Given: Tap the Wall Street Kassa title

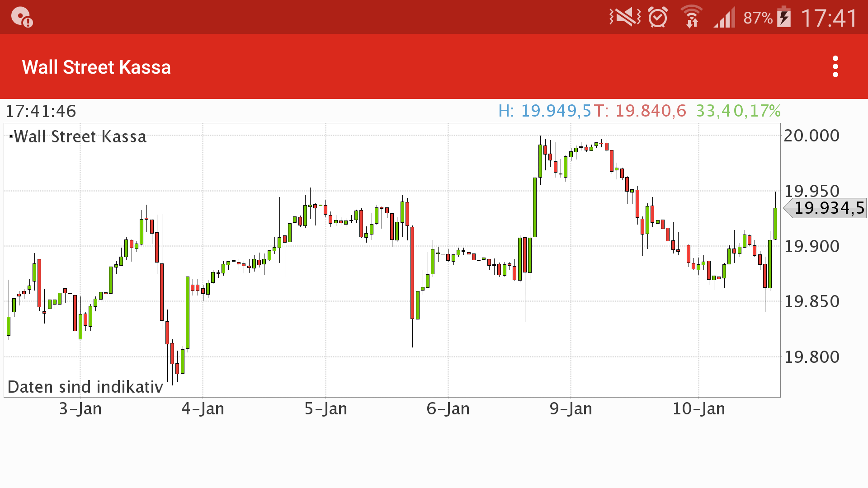Looking at the screenshot, I should [96, 67].
